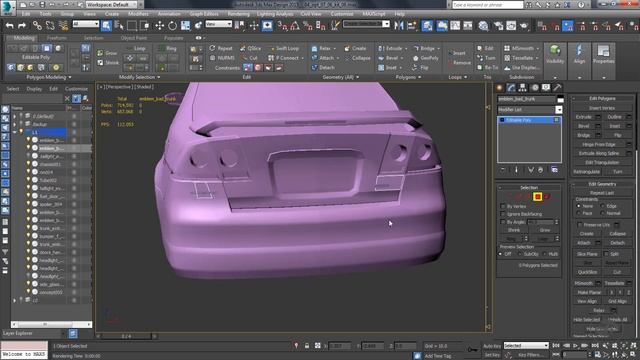Activate the Bind to Space Warp tool
The height and width of the screenshot is (360, 640).
64,26
